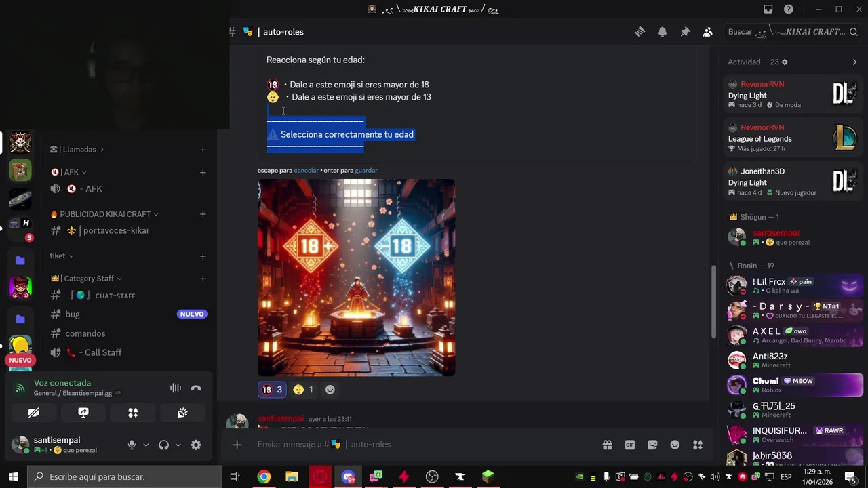Toggle screen share in voice panel

pyautogui.click(x=83, y=413)
